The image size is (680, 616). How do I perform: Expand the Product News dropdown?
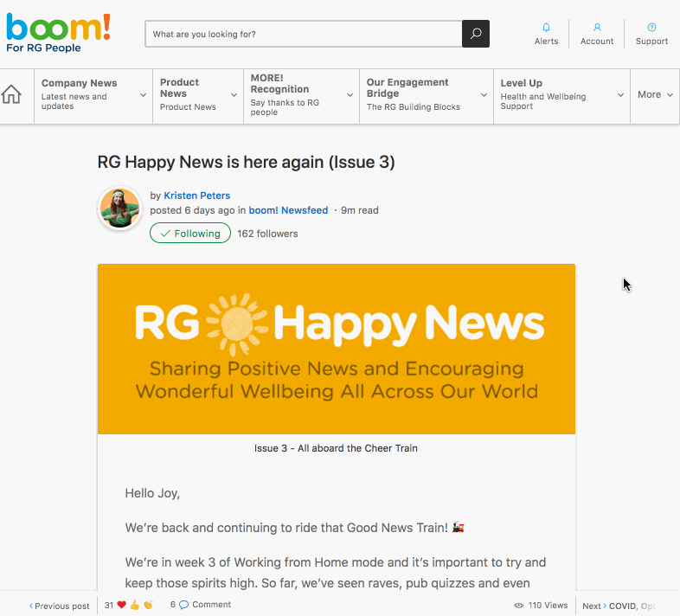[x=198, y=95]
